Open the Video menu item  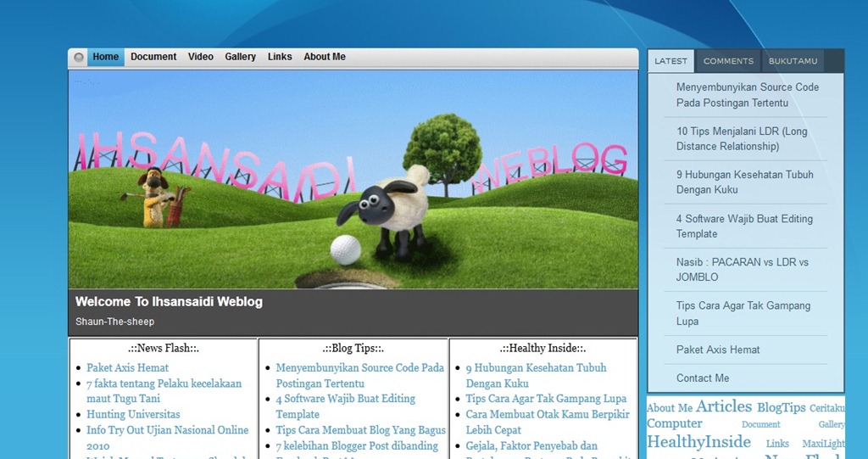(200, 57)
